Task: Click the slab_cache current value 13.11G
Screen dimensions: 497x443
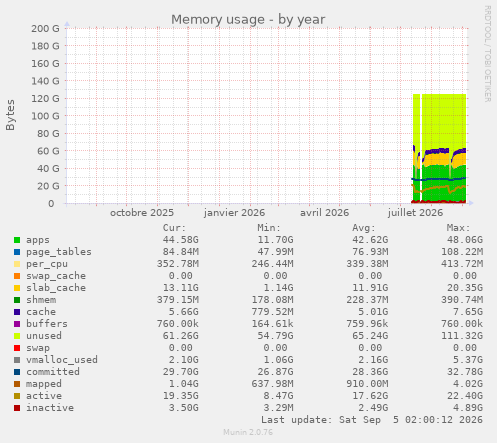Action: [x=181, y=288]
